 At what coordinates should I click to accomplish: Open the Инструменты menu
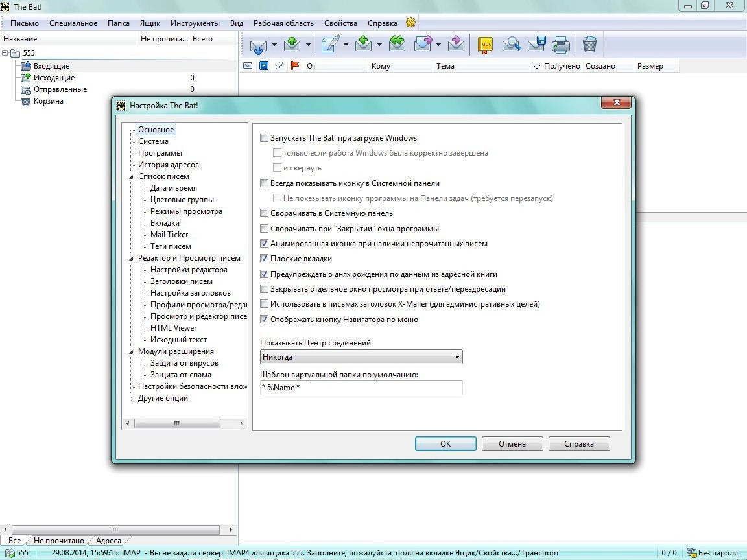point(195,23)
